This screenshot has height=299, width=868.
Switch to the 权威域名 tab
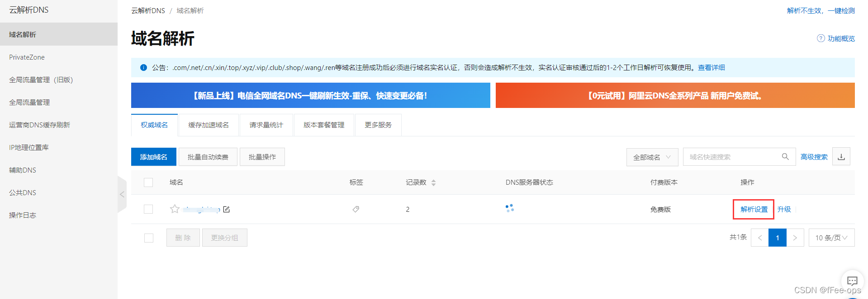point(154,125)
